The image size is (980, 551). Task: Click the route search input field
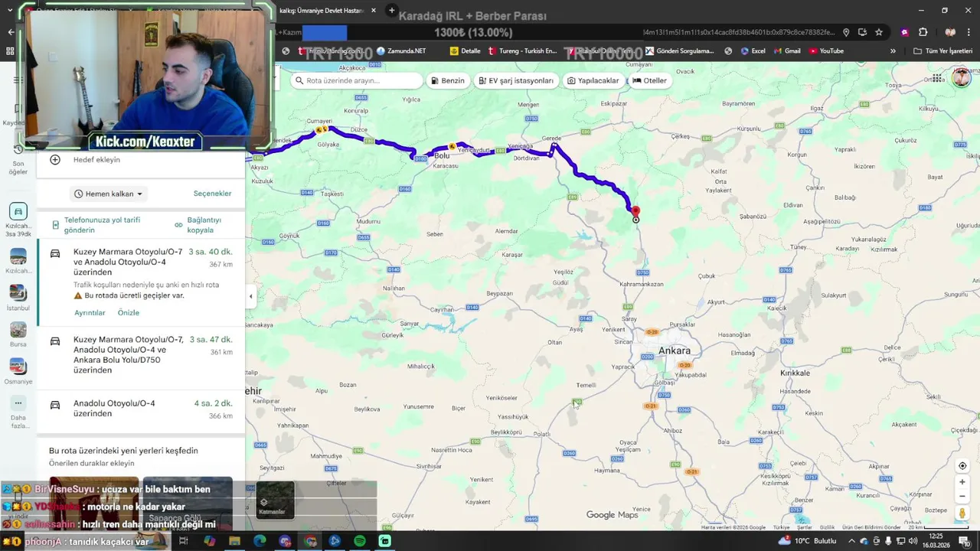pyautogui.click(x=358, y=80)
